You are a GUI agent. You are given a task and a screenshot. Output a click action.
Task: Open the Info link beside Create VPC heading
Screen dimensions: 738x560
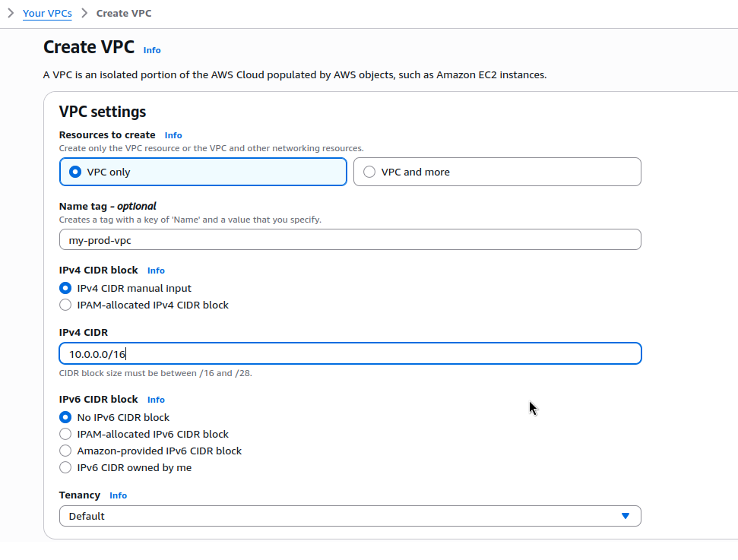click(x=152, y=50)
